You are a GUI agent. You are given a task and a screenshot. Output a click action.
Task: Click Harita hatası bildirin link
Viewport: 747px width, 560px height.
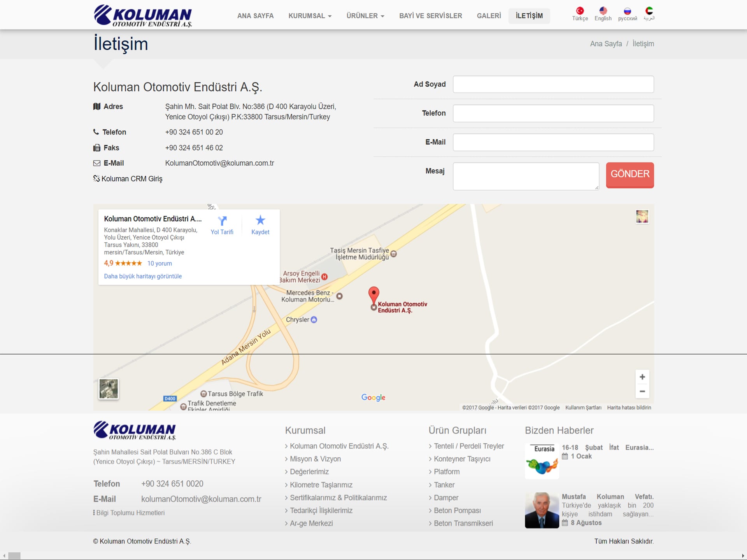(629, 408)
